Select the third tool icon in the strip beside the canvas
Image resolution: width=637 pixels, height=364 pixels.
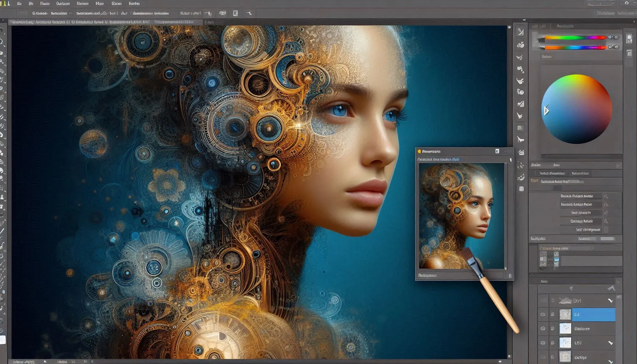tap(520, 57)
